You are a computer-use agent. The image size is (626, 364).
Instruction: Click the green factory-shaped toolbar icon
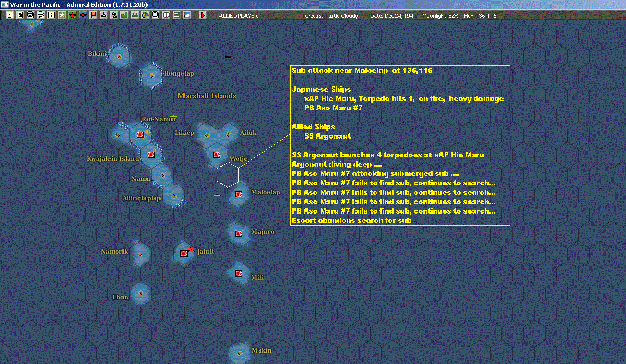[x=124, y=15]
